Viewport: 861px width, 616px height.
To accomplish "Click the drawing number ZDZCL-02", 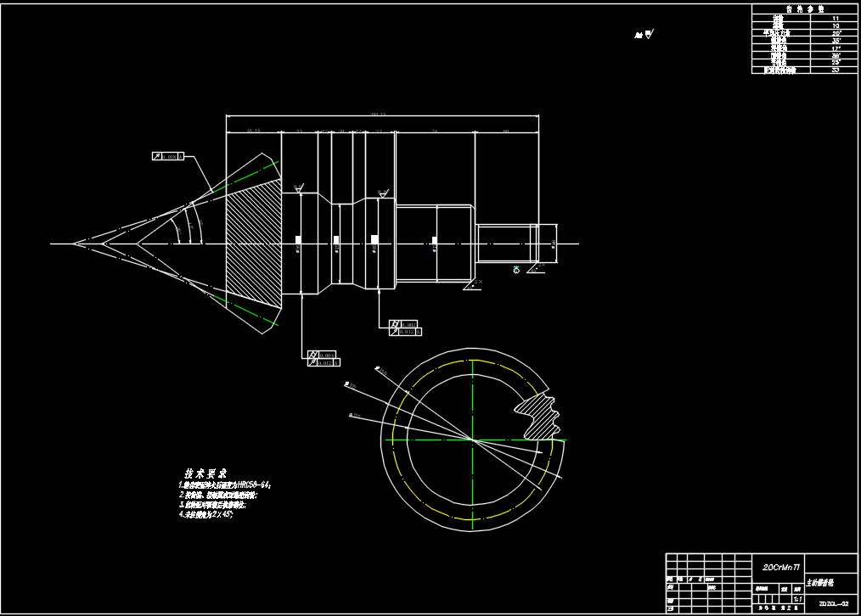I will pos(832,604).
